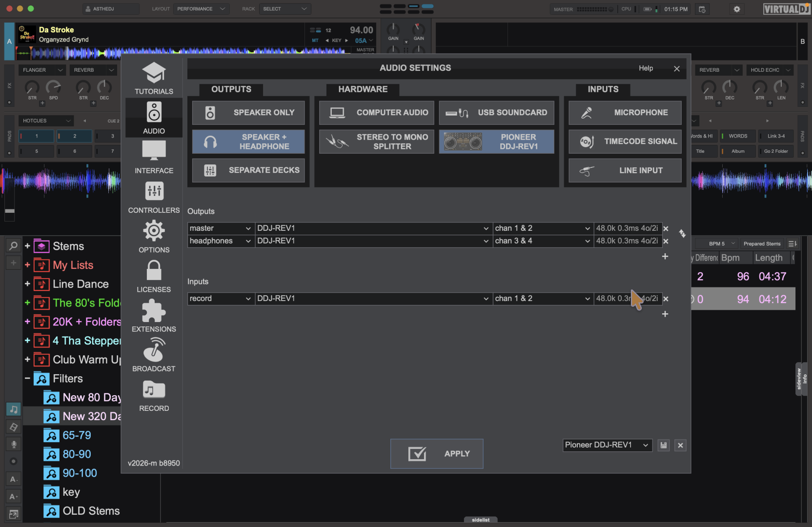The image size is (812, 527).
Task: Click the Apply button
Action: tap(437, 454)
